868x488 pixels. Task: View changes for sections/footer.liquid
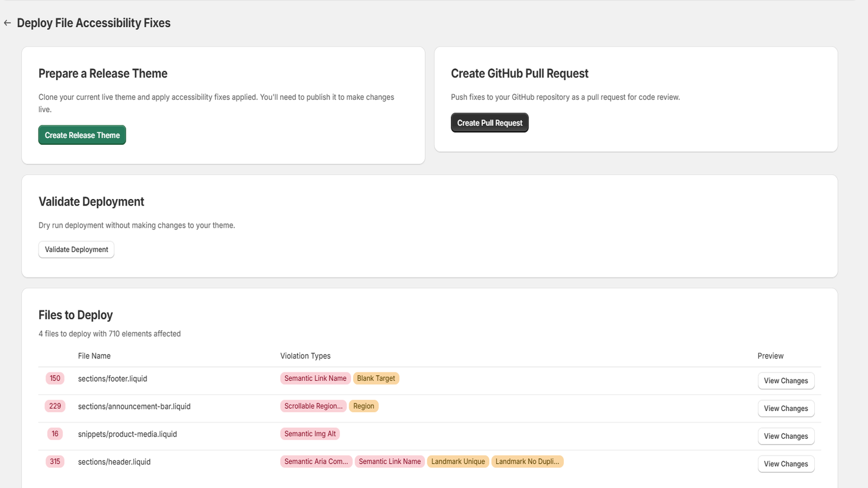pyautogui.click(x=786, y=381)
